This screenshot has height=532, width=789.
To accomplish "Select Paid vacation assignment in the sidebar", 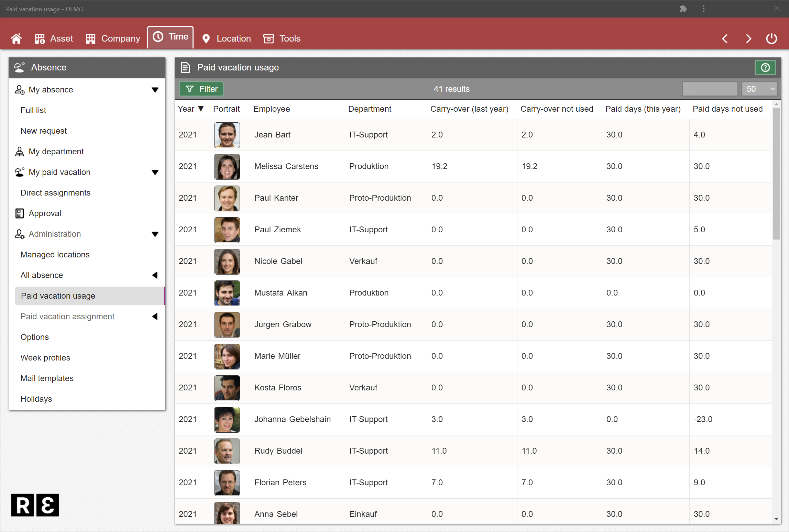I will click(x=67, y=316).
